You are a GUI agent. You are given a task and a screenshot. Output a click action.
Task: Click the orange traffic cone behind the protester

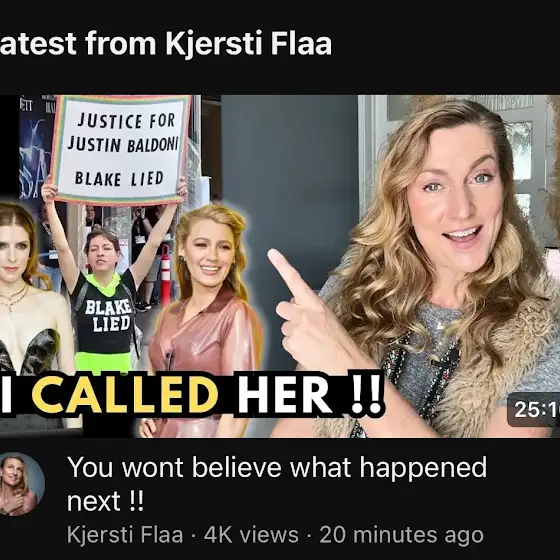pos(165,275)
